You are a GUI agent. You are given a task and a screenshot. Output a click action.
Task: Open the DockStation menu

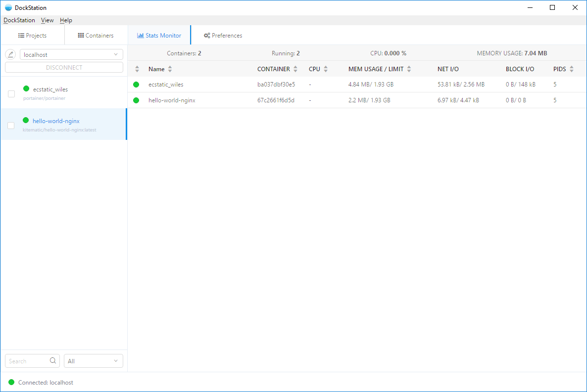19,20
